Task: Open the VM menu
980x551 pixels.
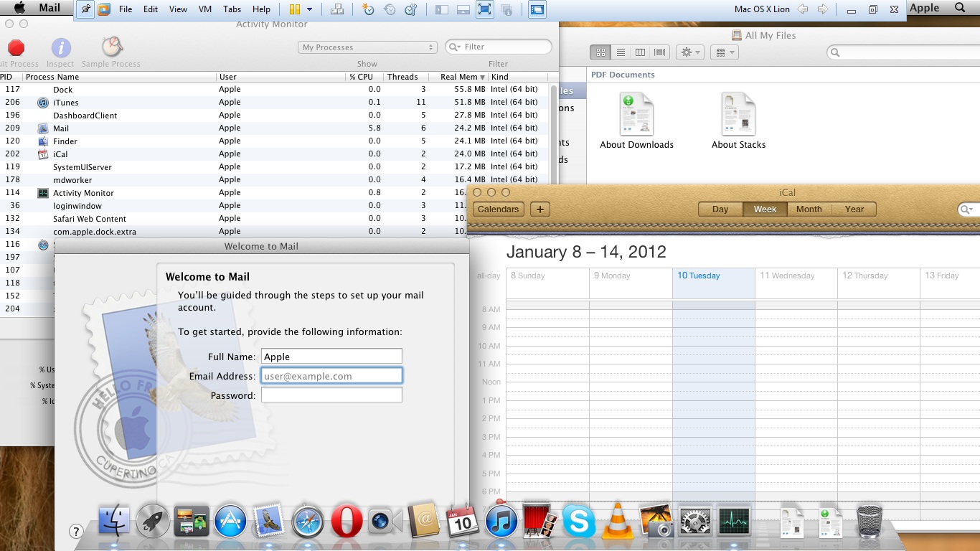Action: pyautogui.click(x=205, y=9)
